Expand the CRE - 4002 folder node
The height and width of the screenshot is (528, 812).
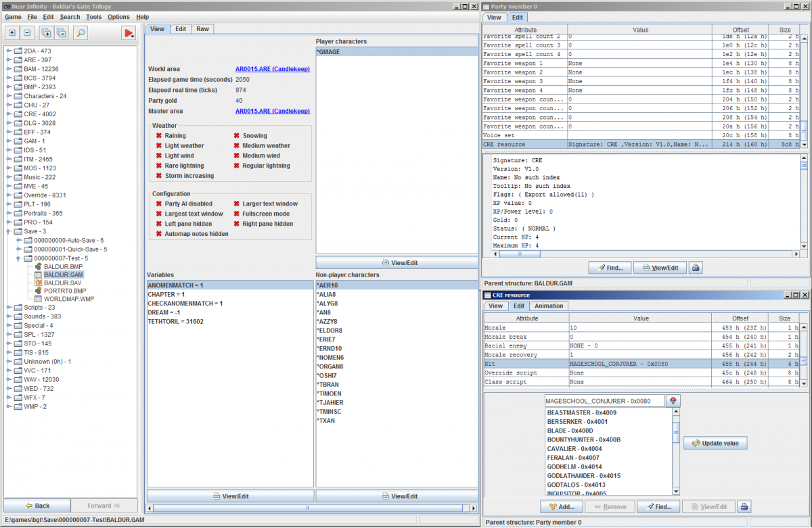click(8, 114)
